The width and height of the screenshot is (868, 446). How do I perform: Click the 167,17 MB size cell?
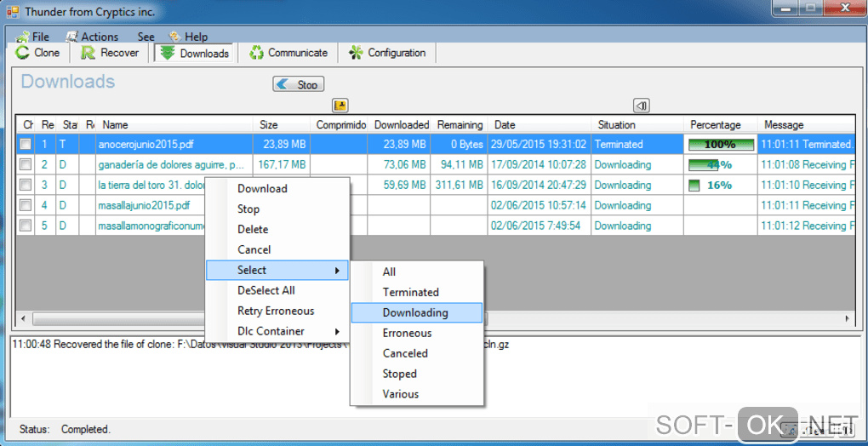(282, 165)
